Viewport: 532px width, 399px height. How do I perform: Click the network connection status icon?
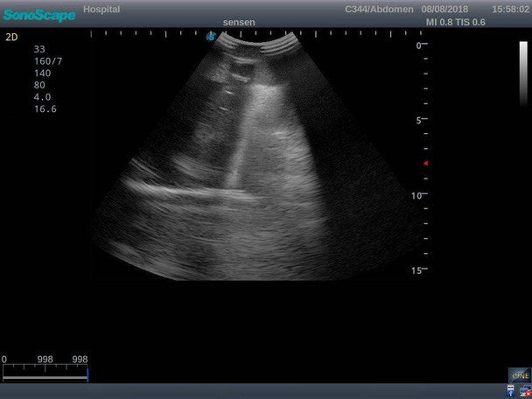[525, 391]
